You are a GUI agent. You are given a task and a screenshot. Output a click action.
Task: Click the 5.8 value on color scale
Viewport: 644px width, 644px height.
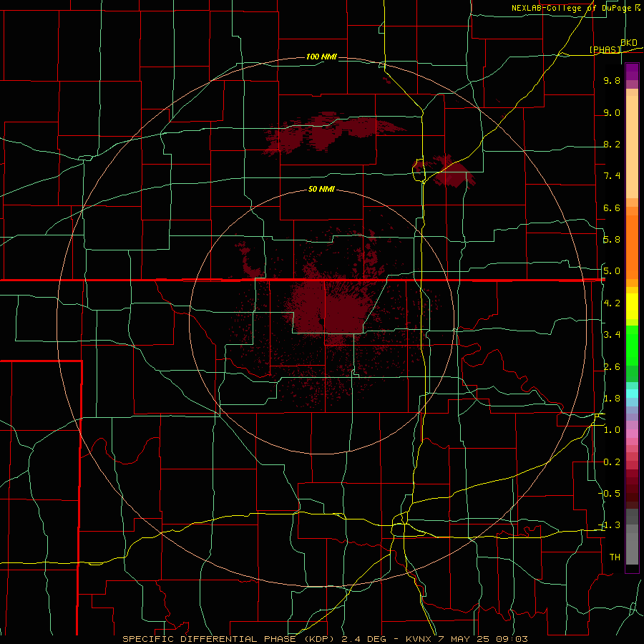(x=612, y=240)
